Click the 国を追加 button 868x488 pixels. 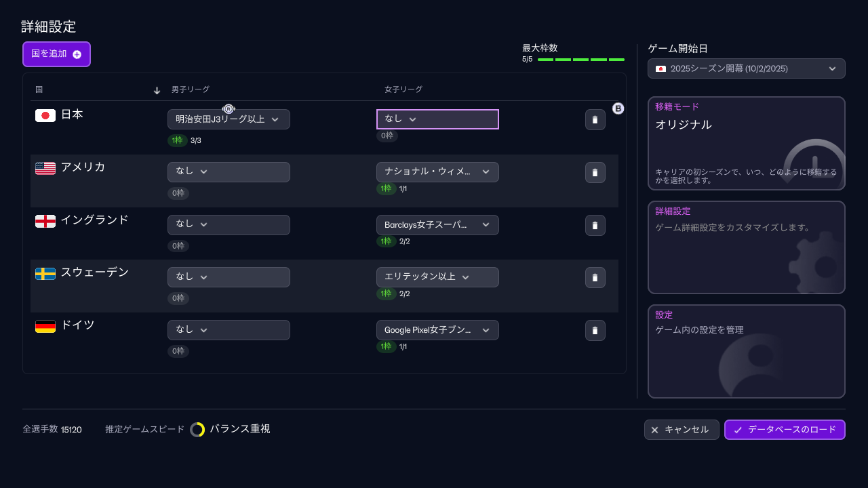coord(56,54)
